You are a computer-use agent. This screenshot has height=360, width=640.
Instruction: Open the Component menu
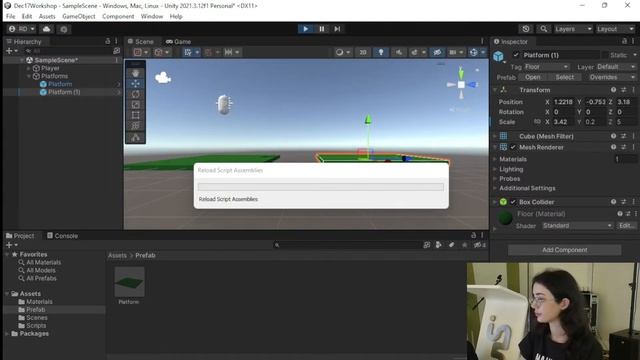[x=118, y=16]
